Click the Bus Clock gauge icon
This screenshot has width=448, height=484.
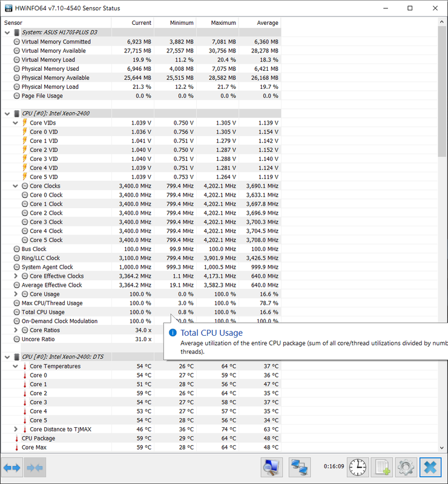click(x=17, y=249)
